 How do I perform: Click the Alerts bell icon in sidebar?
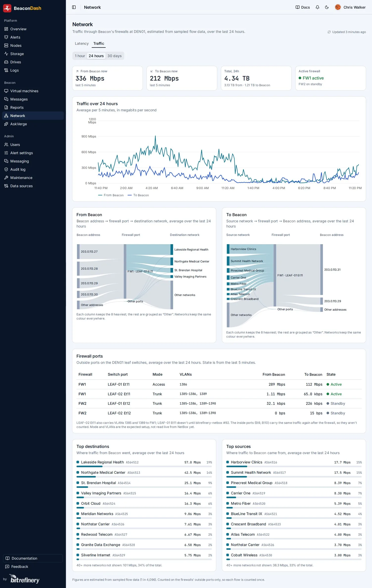[6, 37]
